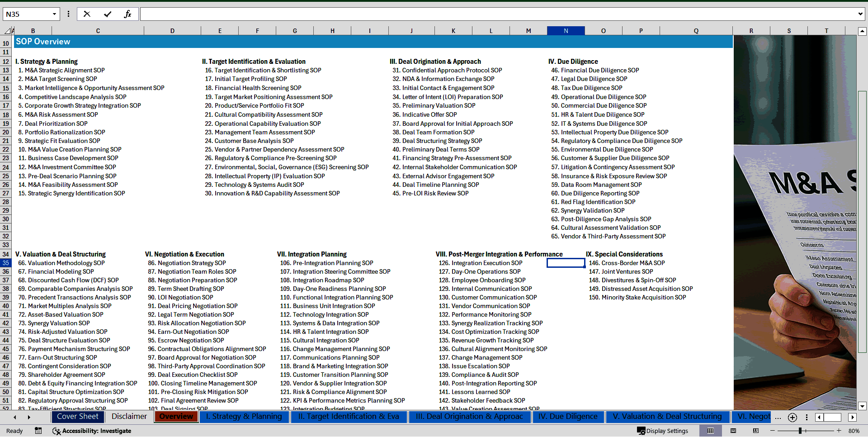Click the zoom in plus button
The image size is (868, 437).
click(839, 431)
